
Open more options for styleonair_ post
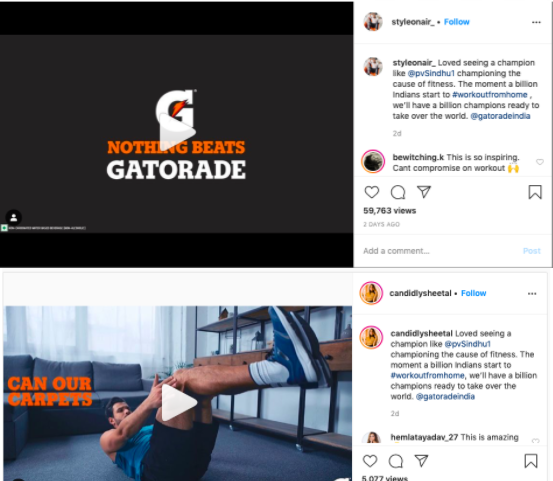[x=536, y=22]
